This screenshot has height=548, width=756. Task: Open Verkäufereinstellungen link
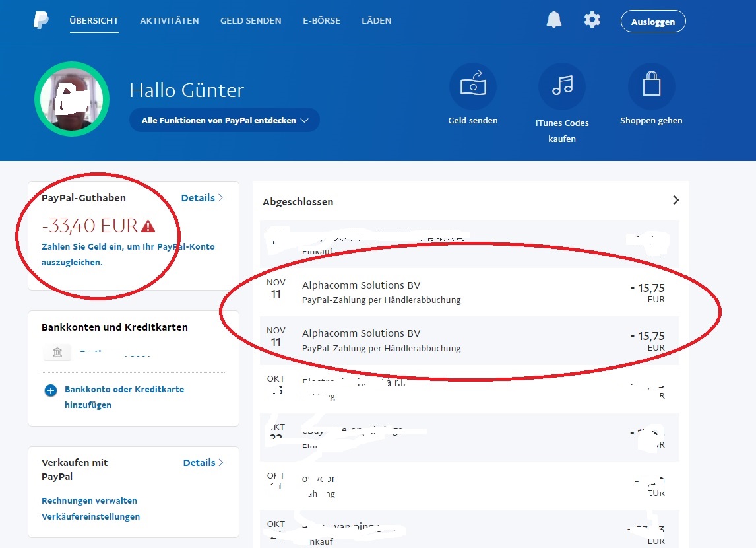point(90,517)
